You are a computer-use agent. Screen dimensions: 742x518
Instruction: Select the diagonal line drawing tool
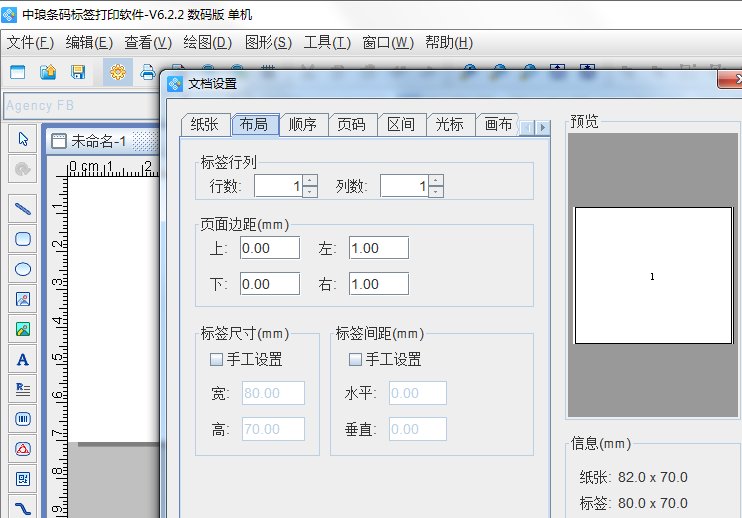tap(23, 208)
